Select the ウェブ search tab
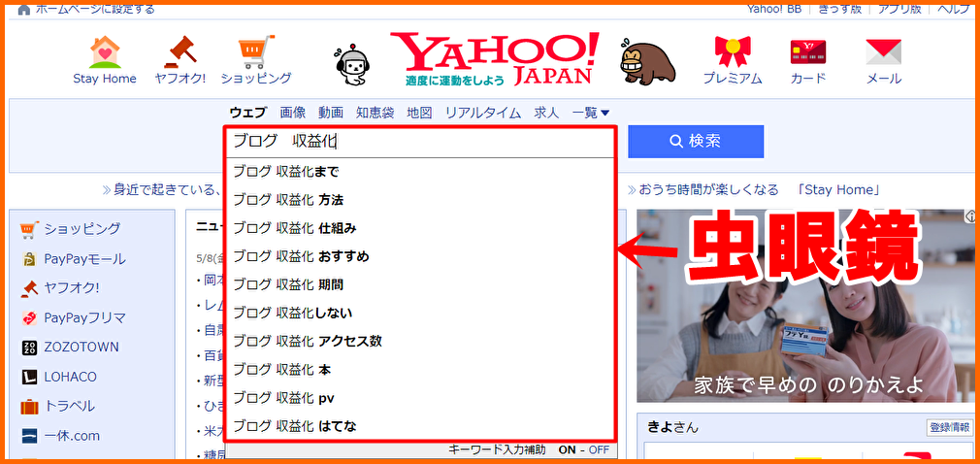Viewport: 980px width, 464px height. tap(247, 114)
